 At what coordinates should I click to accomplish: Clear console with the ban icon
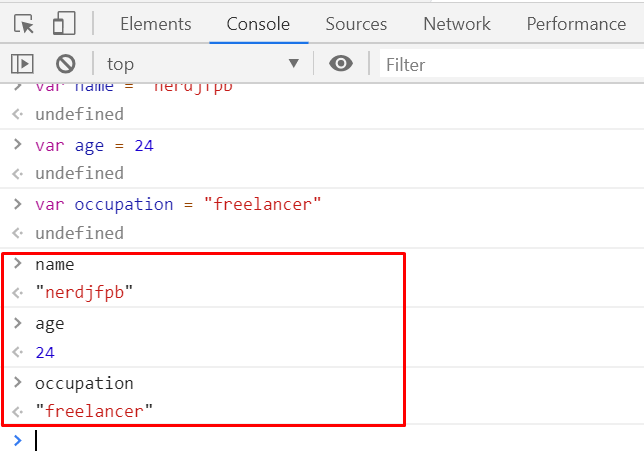[66, 64]
